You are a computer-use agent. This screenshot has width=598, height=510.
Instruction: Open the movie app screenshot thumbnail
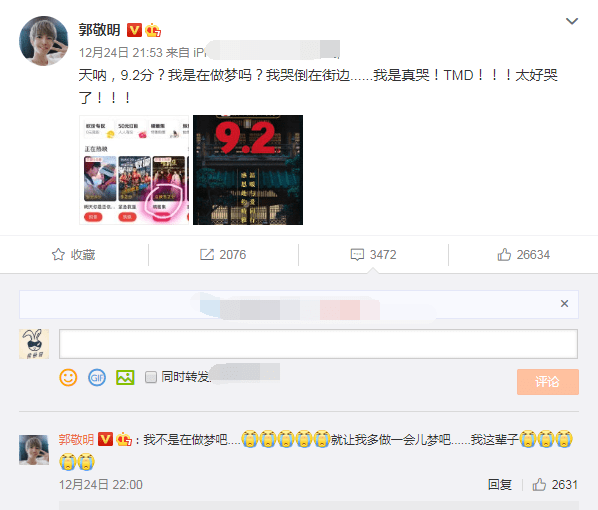click(x=134, y=170)
